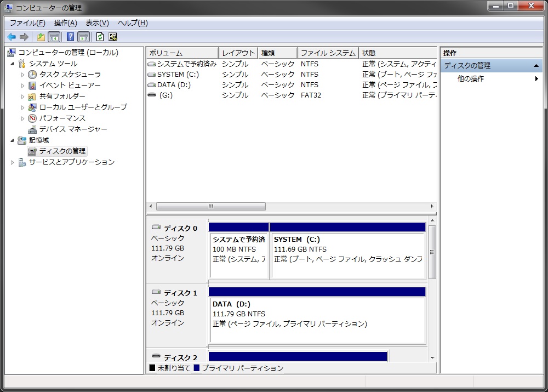The height and width of the screenshot is (392, 548).
Task: Expand the イベント ビューアー node
Action: click(22, 86)
